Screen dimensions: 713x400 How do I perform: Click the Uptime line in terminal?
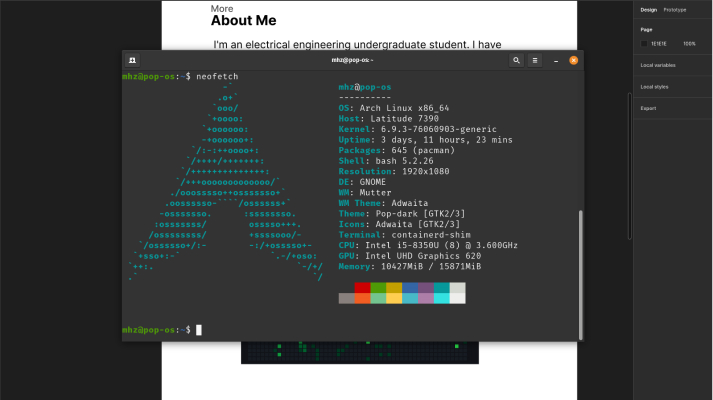[425, 140]
